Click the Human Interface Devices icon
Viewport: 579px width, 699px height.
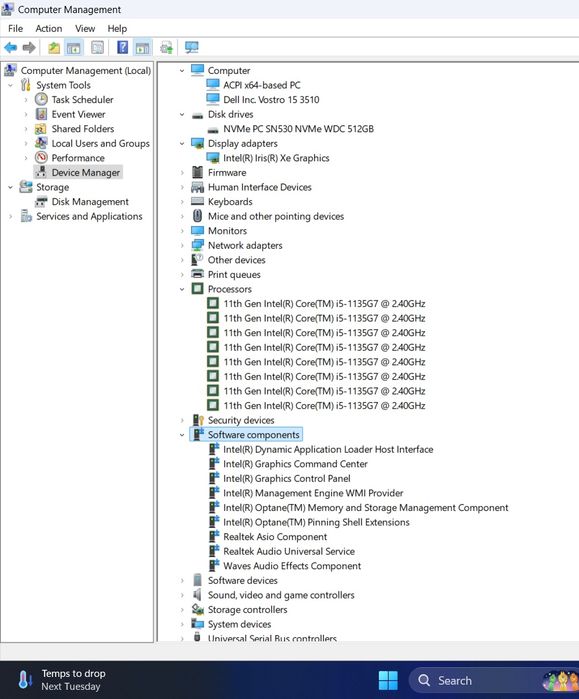pyautogui.click(x=197, y=187)
